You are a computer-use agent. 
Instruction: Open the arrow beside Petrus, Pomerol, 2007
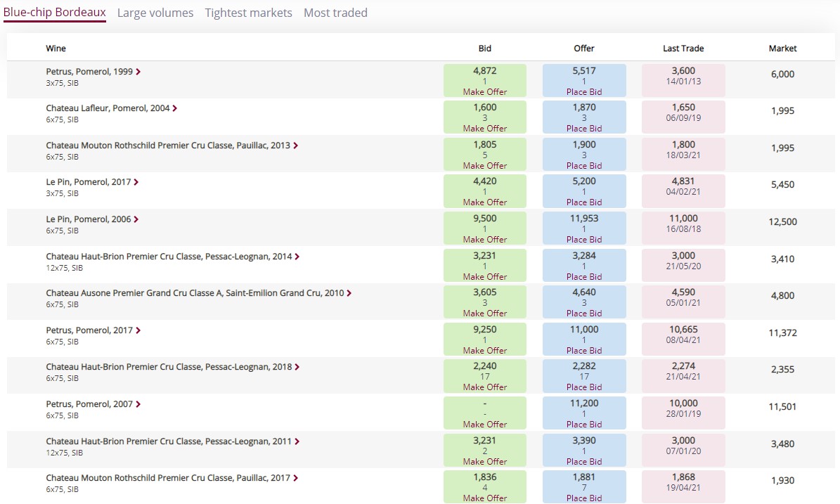pyautogui.click(x=138, y=404)
